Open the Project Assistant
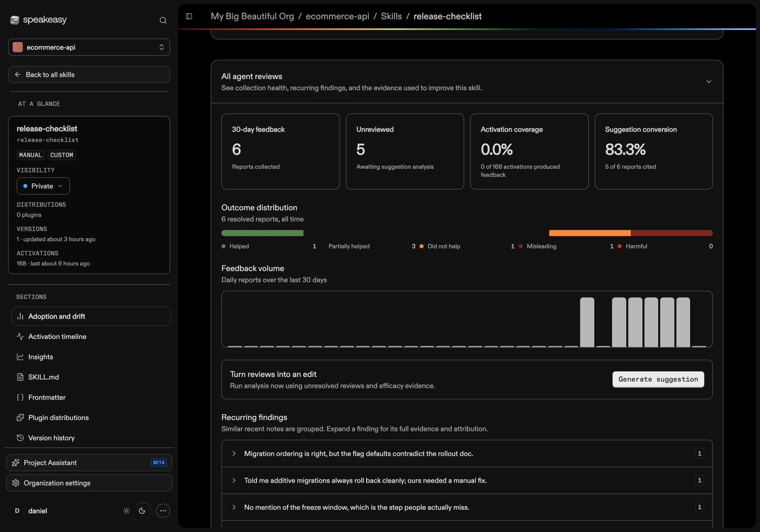This screenshot has height=532, width=760. [89, 462]
